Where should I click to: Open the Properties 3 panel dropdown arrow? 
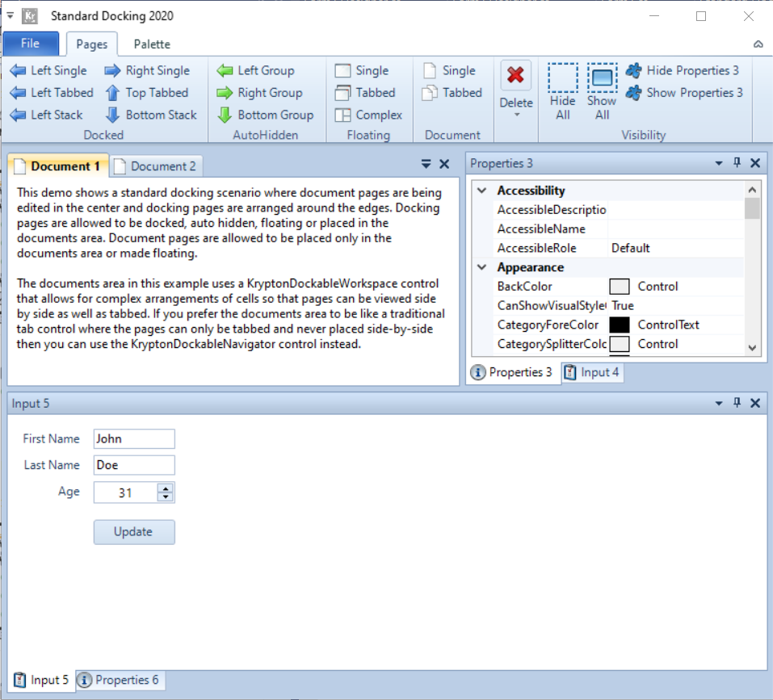click(x=719, y=163)
